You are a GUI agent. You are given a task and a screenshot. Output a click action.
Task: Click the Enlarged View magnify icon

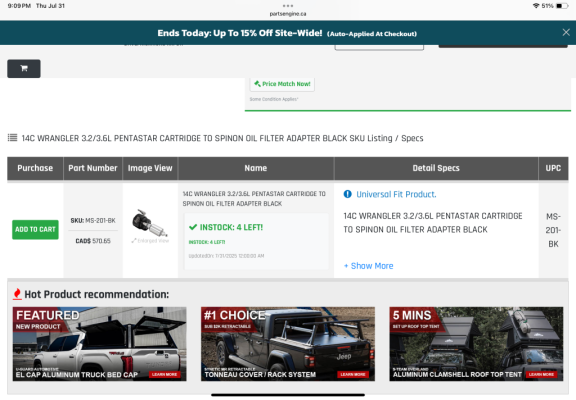click(134, 241)
